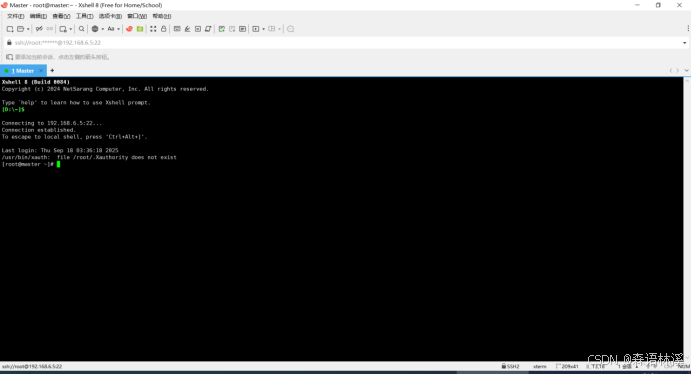The height and width of the screenshot is (374, 692).
Task: Click the padlock icon in address bar
Action: point(9,42)
